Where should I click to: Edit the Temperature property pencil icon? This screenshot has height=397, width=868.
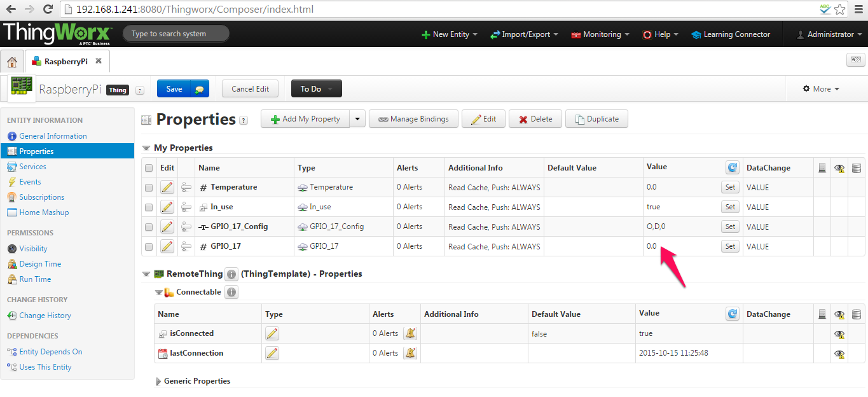pyautogui.click(x=167, y=187)
